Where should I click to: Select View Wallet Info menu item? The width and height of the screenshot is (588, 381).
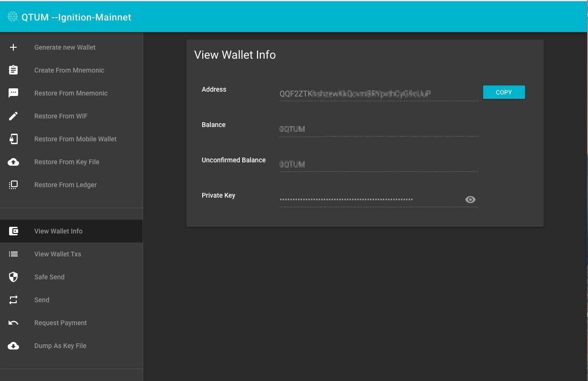(71, 231)
